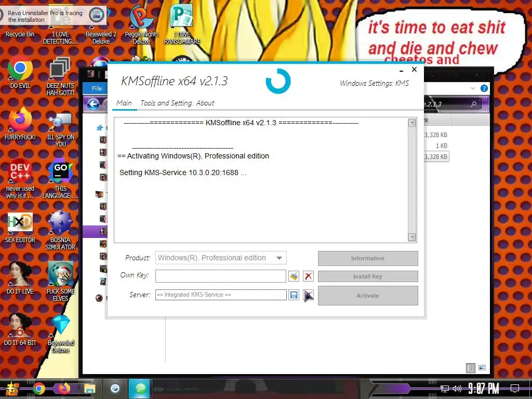Open the About tab
The height and width of the screenshot is (399, 532).
coord(205,103)
